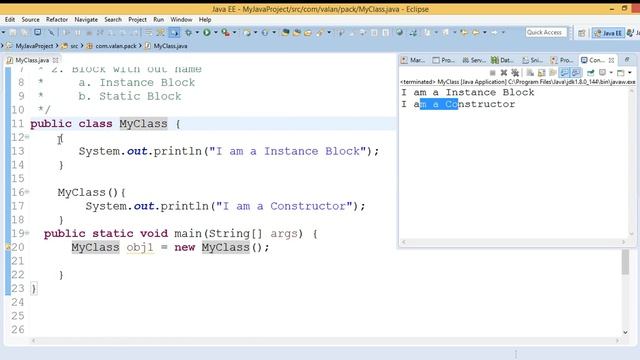Click the Forward navigation arrow in toolbar
The width and height of the screenshot is (640, 360).
click(x=494, y=32)
